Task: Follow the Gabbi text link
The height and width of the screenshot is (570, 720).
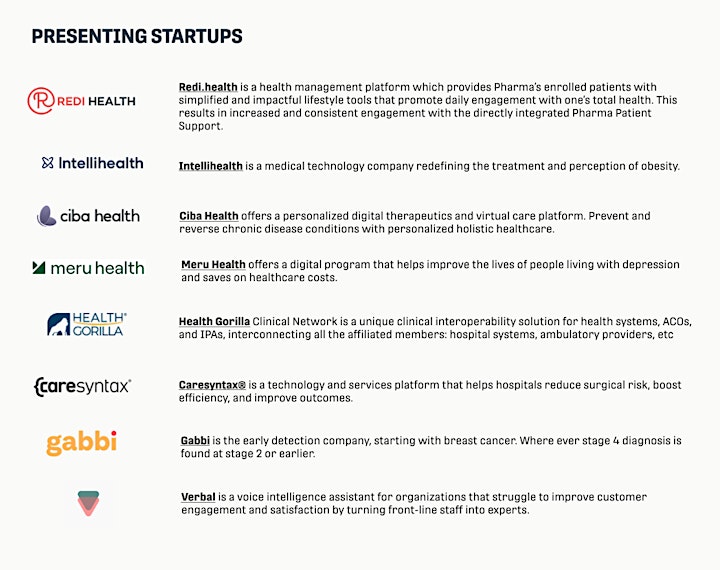Action: pyautogui.click(x=195, y=440)
